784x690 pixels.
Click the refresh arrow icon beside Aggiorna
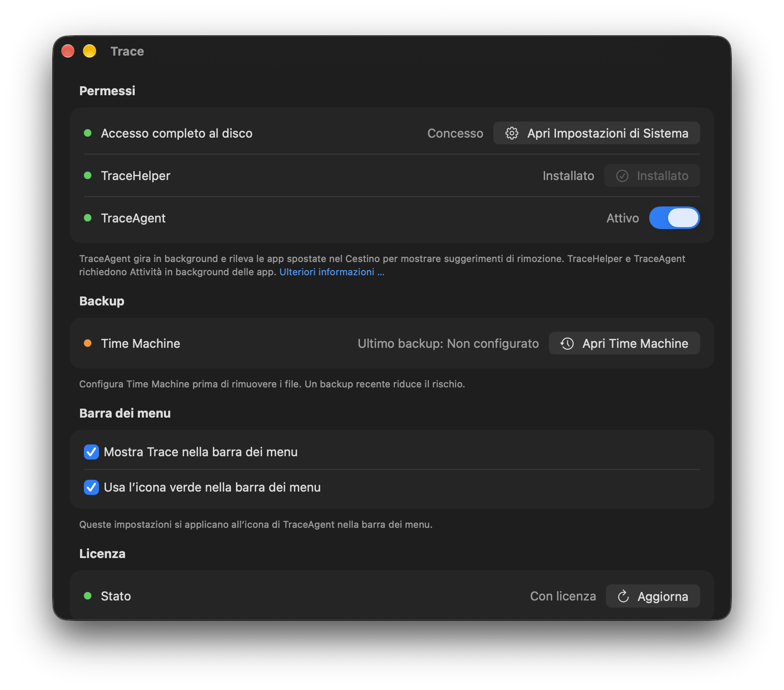pyautogui.click(x=623, y=596)
